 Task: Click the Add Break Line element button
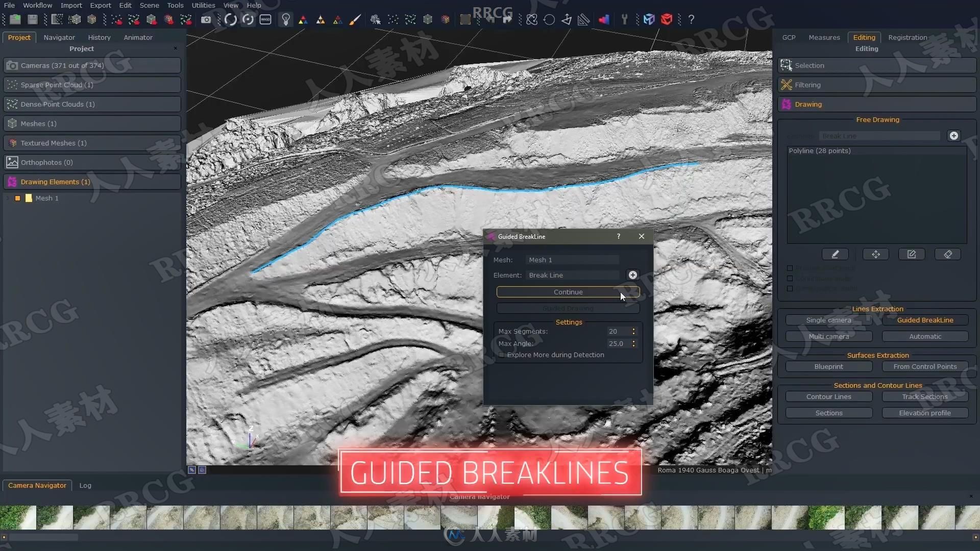(632, 274)
